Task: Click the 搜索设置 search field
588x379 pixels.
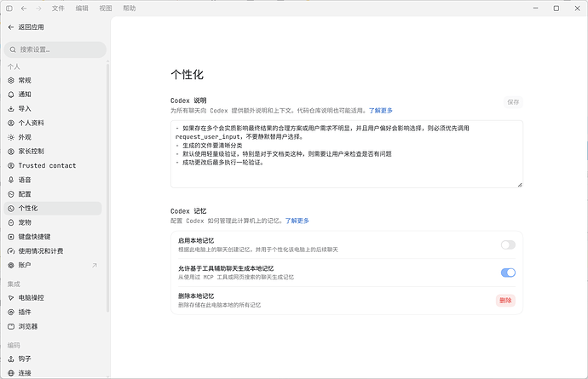Action: pyautogui.click(x=55, y=49)
